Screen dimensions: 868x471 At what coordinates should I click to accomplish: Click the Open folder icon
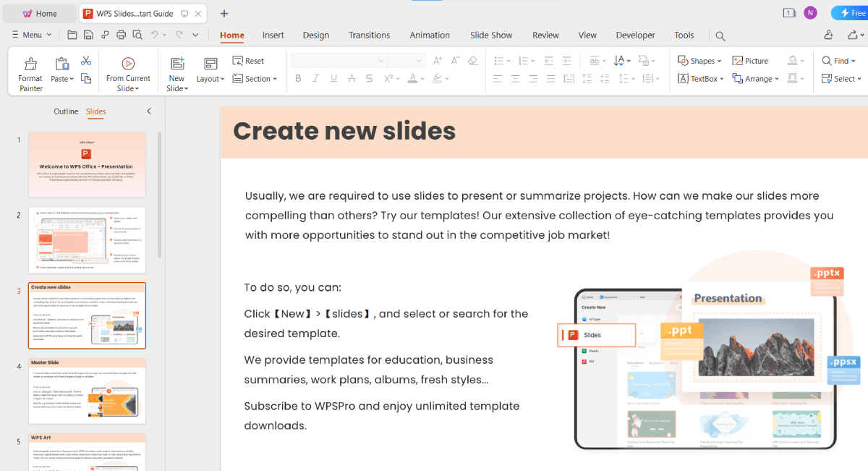72,35
